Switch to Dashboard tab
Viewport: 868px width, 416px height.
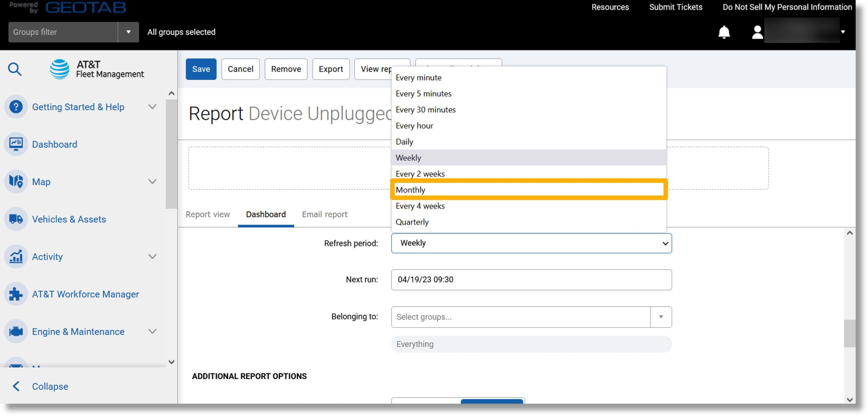coord(266,214)
